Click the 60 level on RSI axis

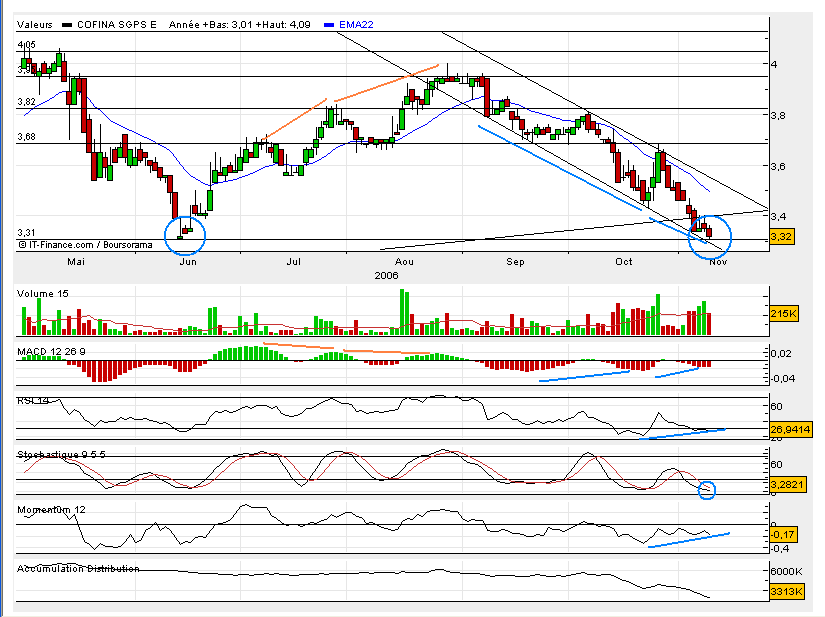[777, 407]
